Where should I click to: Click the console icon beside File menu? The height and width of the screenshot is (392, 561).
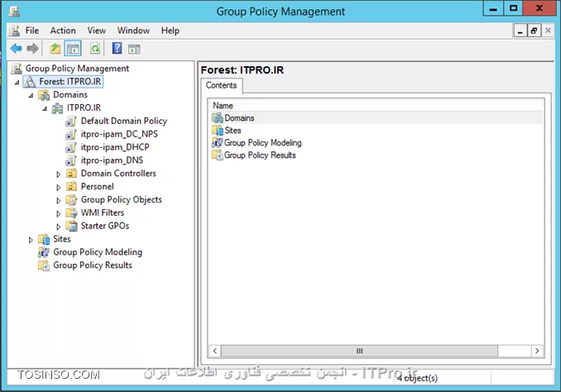coord(14,31)
